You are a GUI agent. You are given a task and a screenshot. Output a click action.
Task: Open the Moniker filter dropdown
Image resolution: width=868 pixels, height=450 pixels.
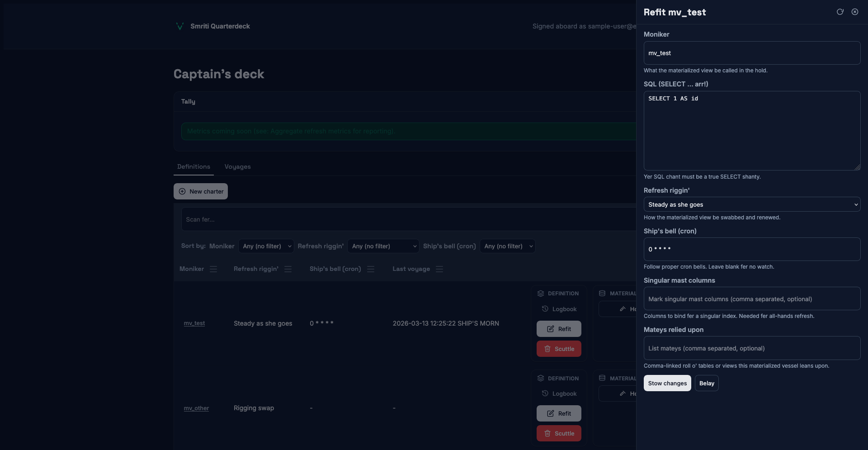point(266,246)
